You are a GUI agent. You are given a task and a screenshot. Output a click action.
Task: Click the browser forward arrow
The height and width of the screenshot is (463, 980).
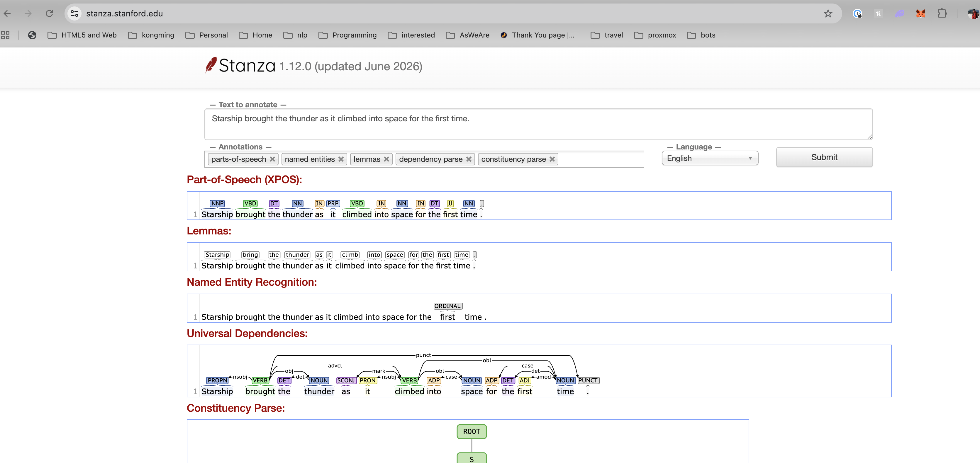point(28,14)
